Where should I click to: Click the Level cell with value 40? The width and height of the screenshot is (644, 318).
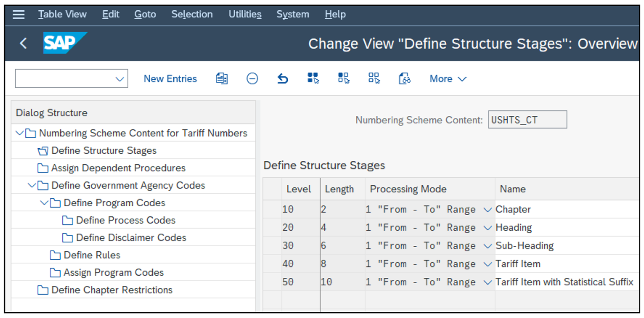coord(301,265)
